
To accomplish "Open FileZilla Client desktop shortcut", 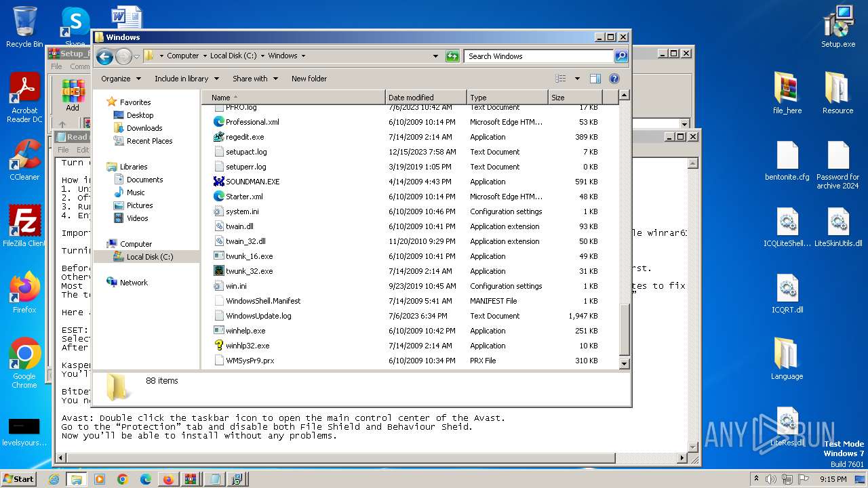I will click(24, 226).
